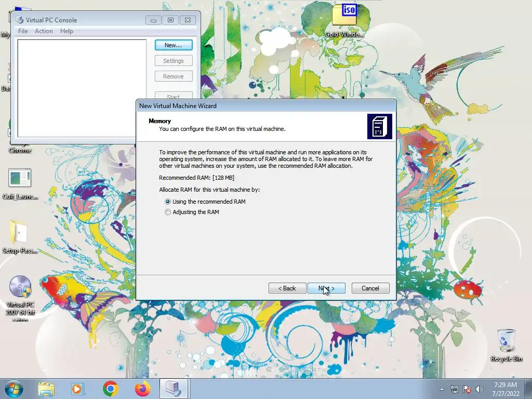Viewport: 532px width, 399px height.
Task: Cancel the New Virtual Machine Wizard
Action: [370, 288]
